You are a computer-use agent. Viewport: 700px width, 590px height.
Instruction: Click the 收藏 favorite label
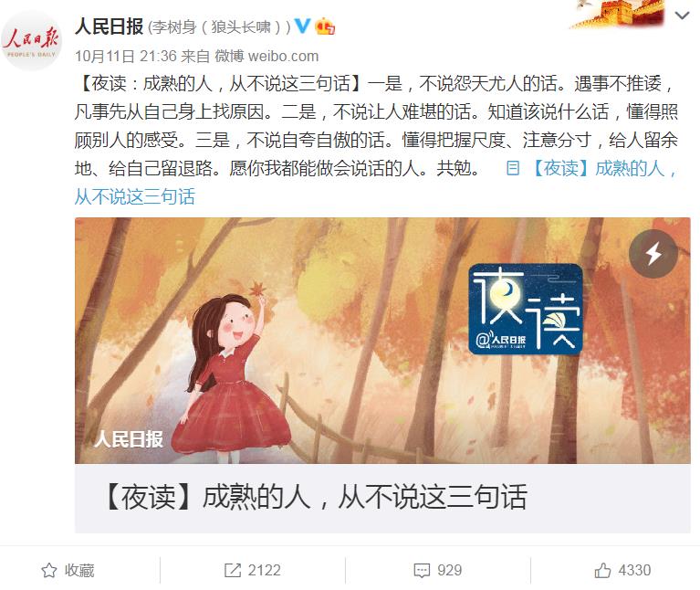[x=79, y=570]
